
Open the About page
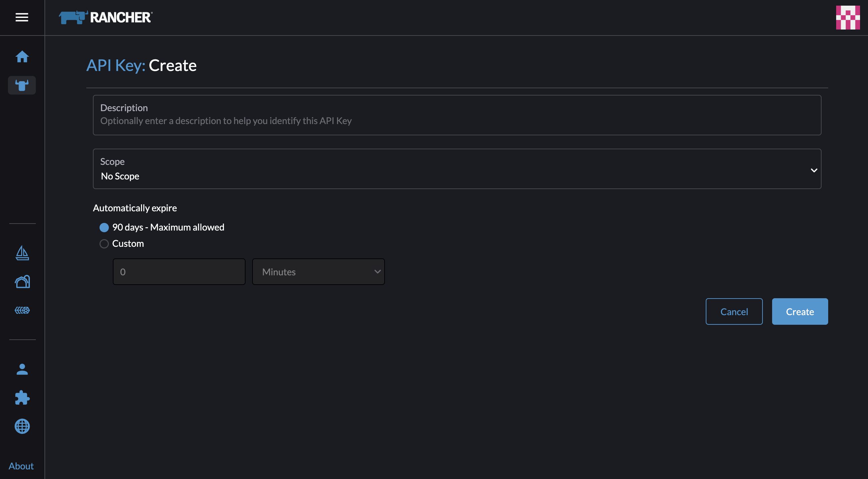pos(22,466)
